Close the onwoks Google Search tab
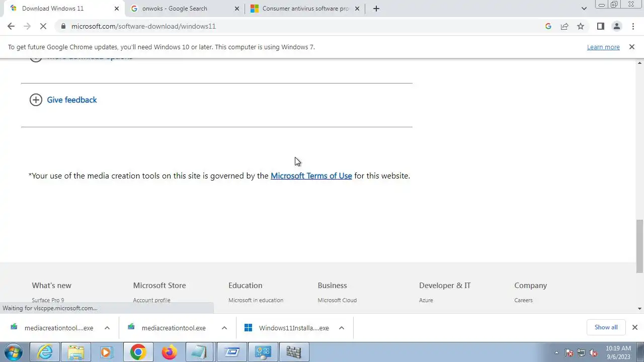 pos(237,9)
